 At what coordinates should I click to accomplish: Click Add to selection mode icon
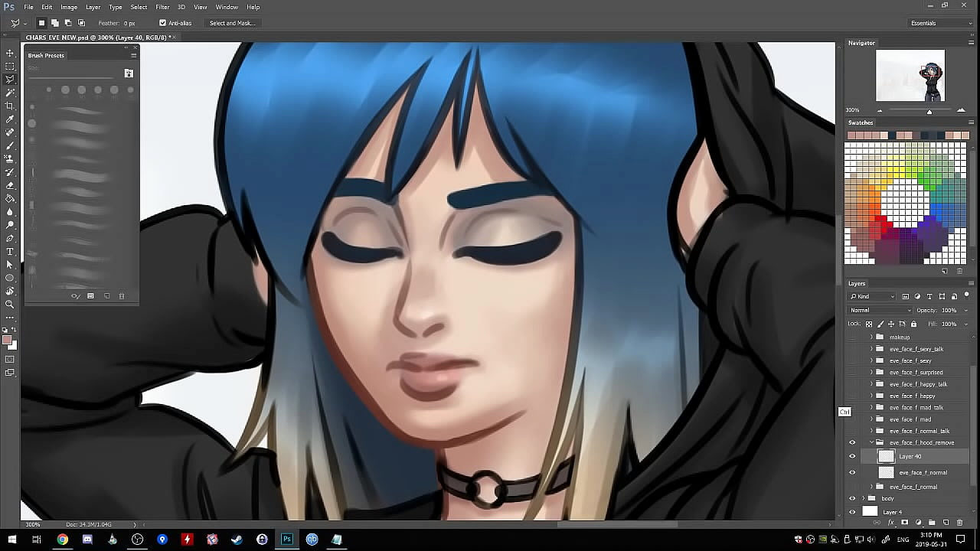pos(55,23)
